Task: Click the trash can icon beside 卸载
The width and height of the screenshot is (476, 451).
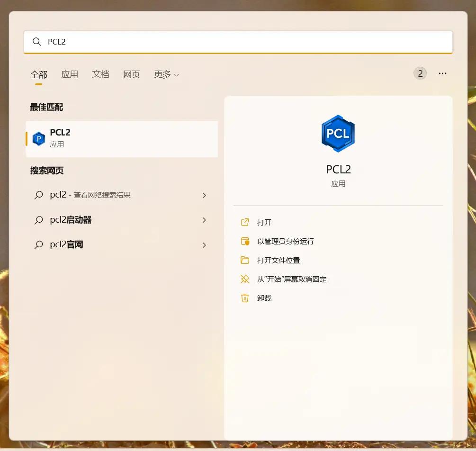Action: [x=245, y=298]
